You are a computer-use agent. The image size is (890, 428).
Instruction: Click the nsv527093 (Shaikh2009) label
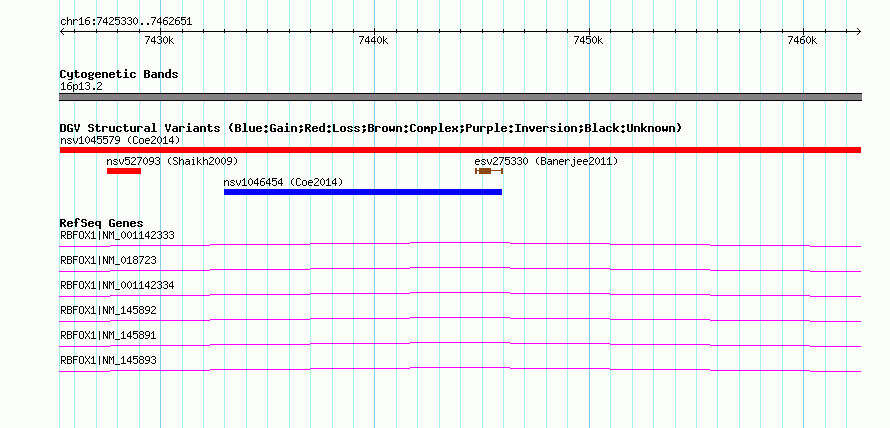point(173,161)
